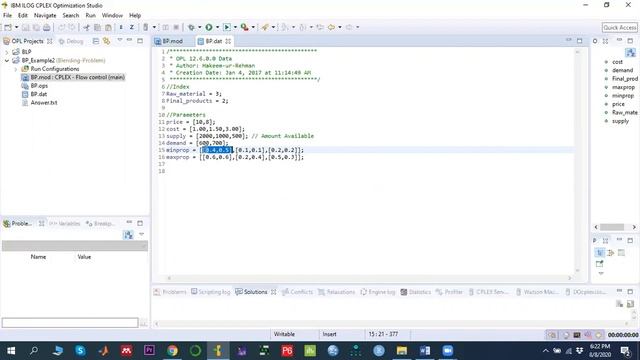The width and height of the screenshot is (640, 360).
Task: Open Zoom from the taskbar
Action: (447, 351)
